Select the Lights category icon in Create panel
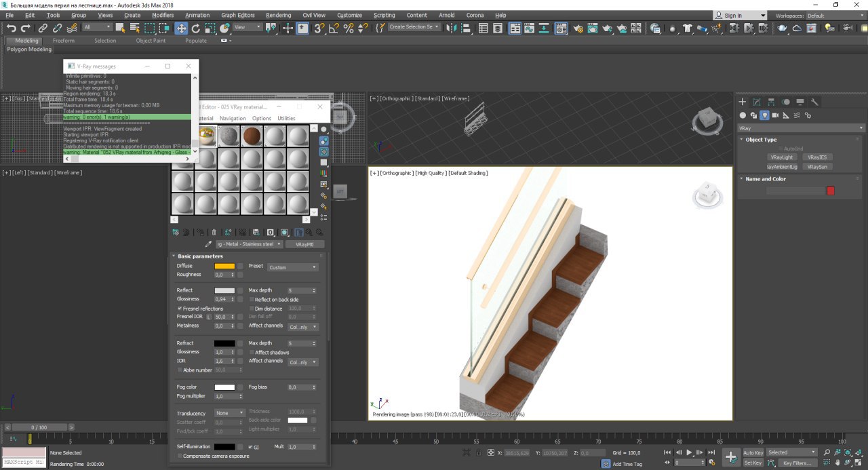Viewport: 868px width, 470px height. (x=764, y=115)
